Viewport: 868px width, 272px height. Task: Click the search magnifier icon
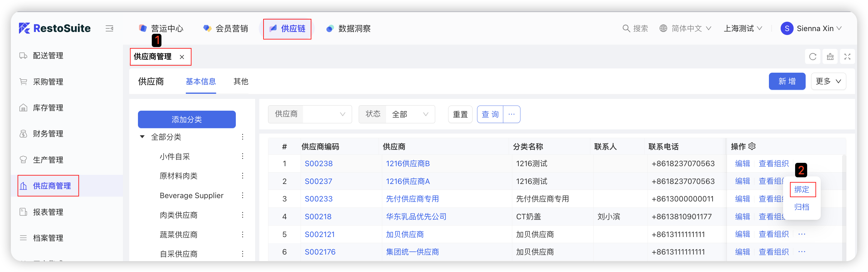click(626, 29)
